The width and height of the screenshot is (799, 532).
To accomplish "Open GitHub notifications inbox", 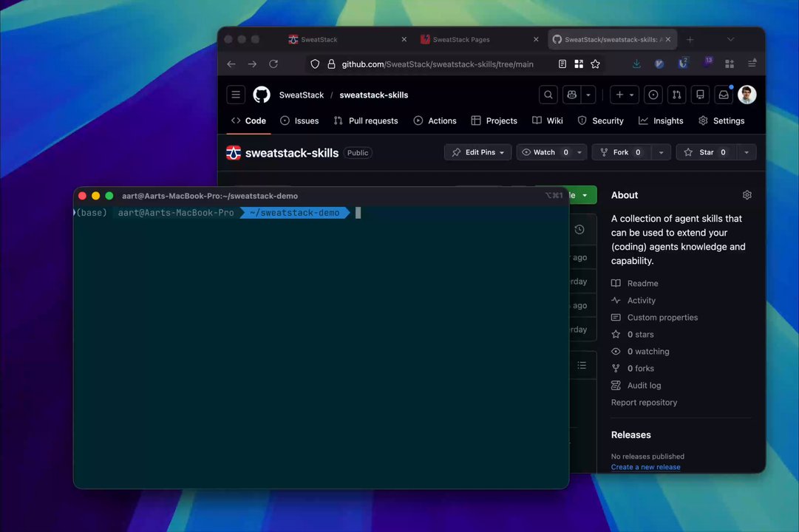I will [724, 95].
